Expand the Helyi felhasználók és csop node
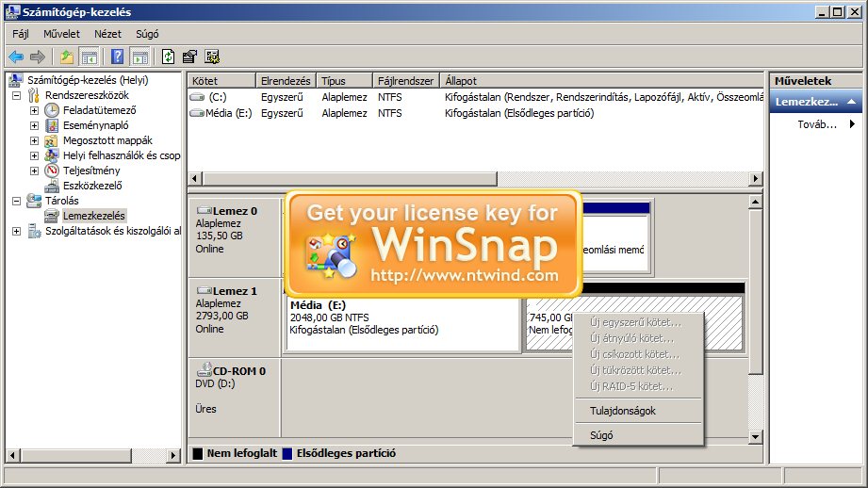This screenshot has height=488, width=868. (34, 155)
